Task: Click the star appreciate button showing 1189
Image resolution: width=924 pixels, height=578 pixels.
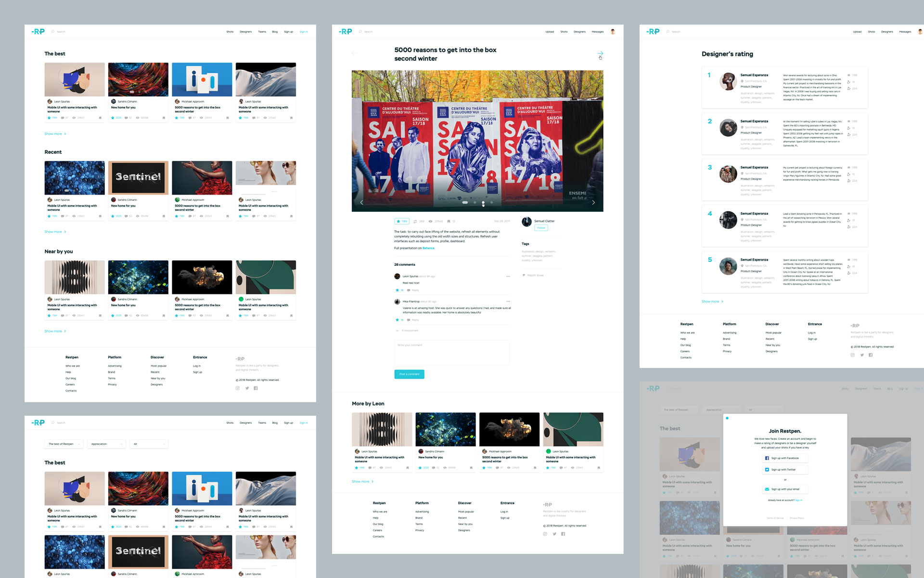Action: [402, 221]
